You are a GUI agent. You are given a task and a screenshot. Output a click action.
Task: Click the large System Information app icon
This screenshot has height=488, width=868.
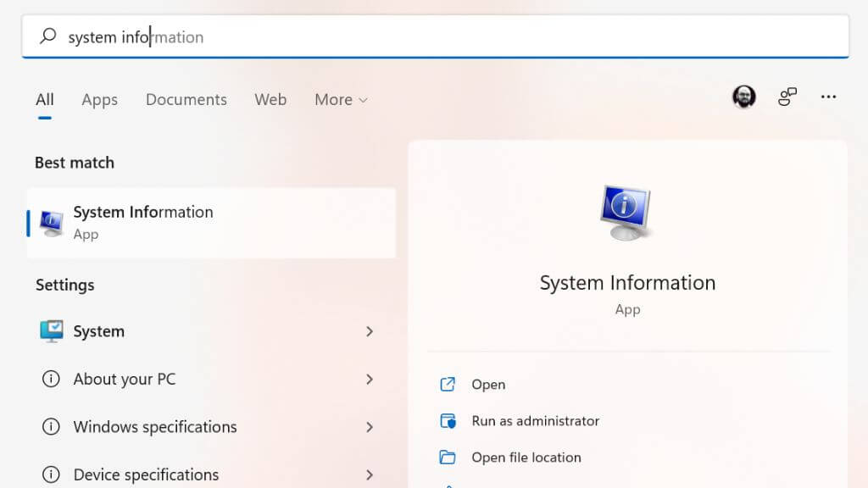pos(626,212)
